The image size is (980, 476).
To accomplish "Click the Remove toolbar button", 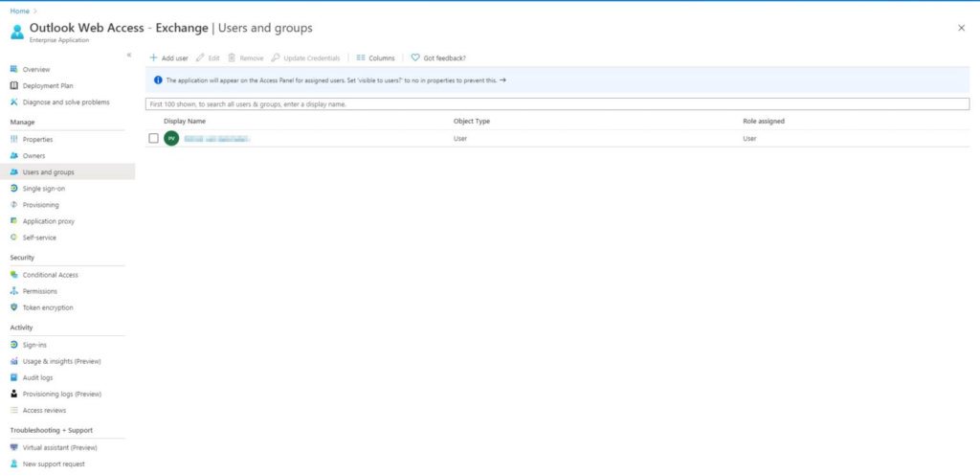I will 246,57.
